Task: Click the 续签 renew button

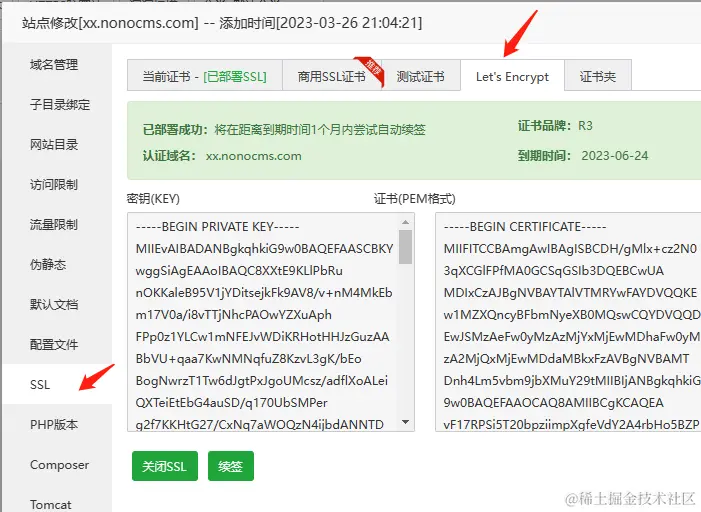Action: (231, 466)
